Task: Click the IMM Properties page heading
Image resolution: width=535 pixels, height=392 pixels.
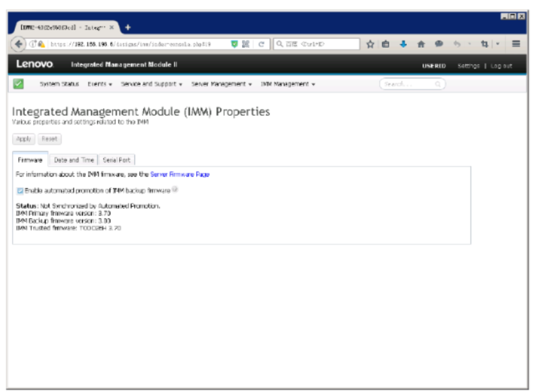Action: click(x=141, y=112)
